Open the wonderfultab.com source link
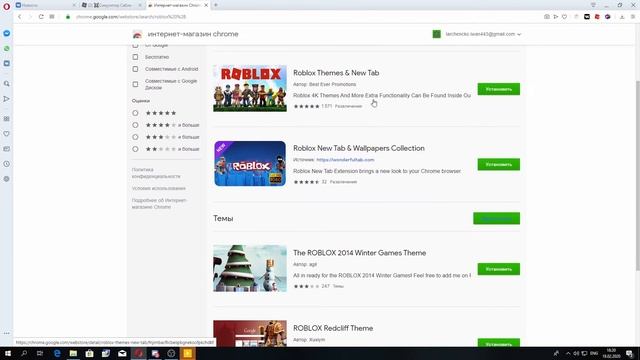Screen dimensions: 640x360 click(x=345, y=160)
